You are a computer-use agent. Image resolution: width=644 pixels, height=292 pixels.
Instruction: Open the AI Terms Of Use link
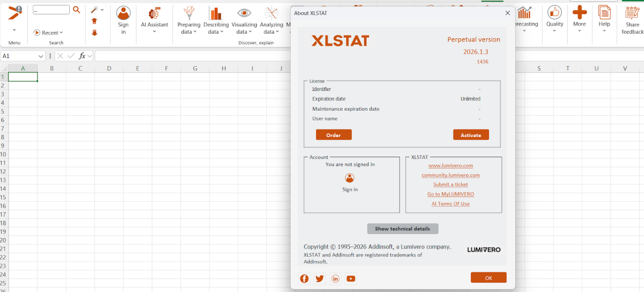click(451, 204)
